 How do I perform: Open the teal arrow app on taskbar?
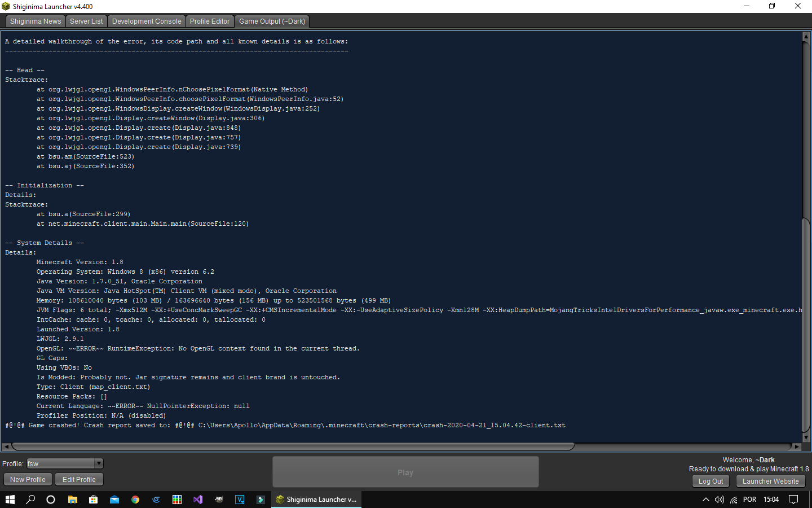coord(261,500)
